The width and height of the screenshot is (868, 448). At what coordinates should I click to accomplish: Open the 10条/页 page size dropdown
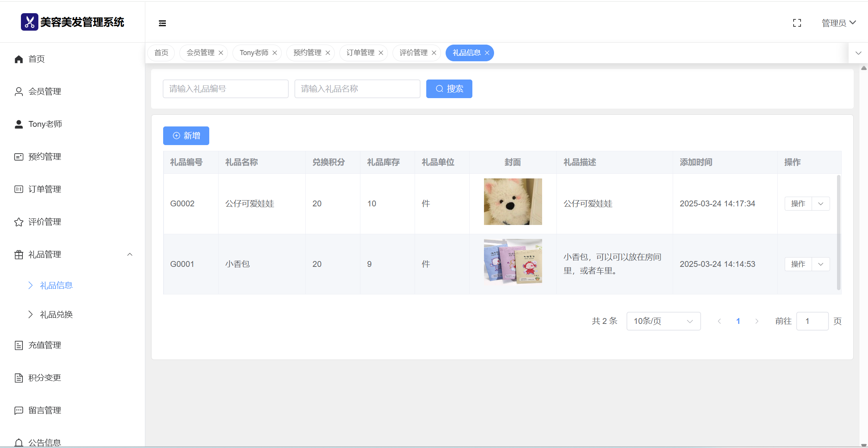click(x=663, y=321)
